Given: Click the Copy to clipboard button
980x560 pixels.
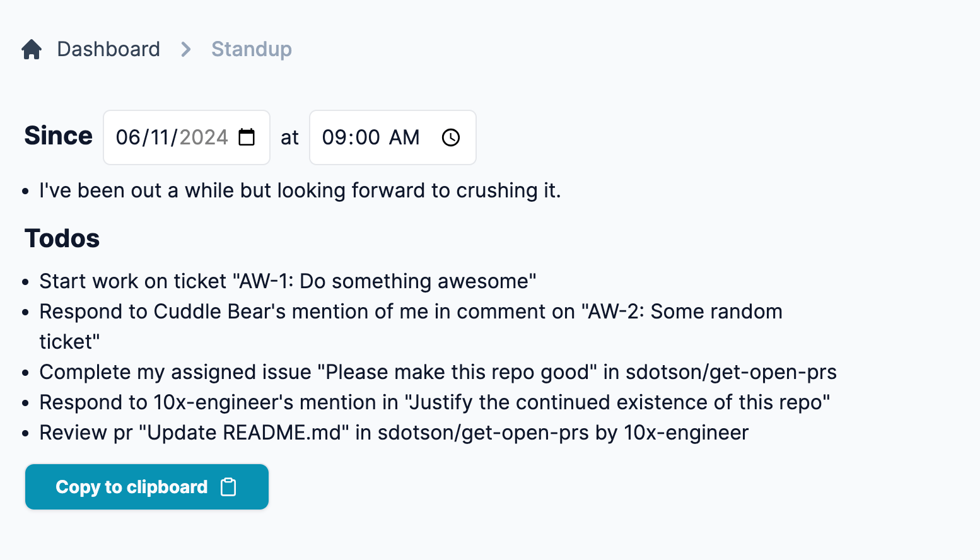Looking at the screenshot, I should tap(147, 487).
